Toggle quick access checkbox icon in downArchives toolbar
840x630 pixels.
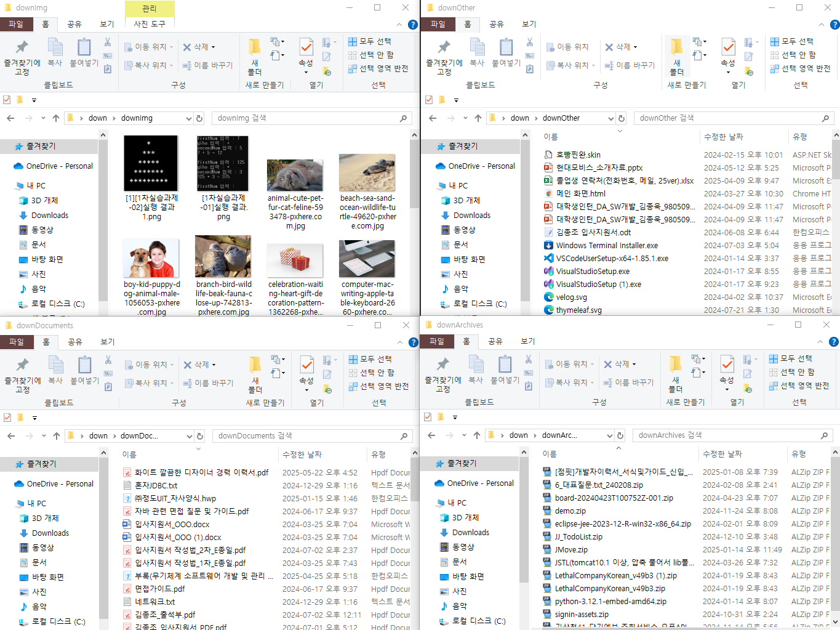[428, 417]
